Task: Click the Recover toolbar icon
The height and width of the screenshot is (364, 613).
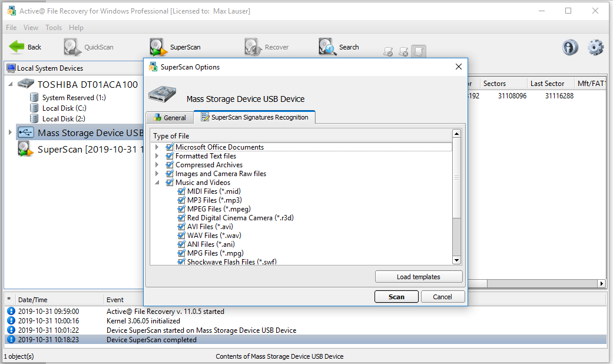Action: 253,47
